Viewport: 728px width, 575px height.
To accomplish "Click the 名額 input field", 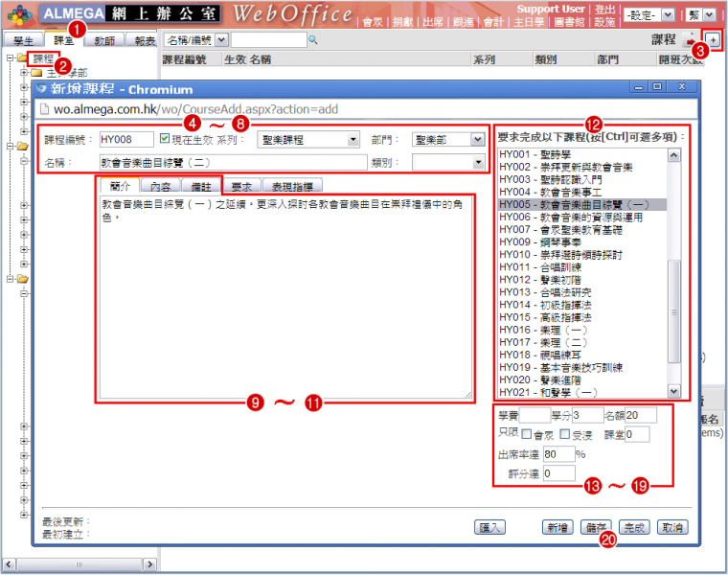I will click(641, 415).
